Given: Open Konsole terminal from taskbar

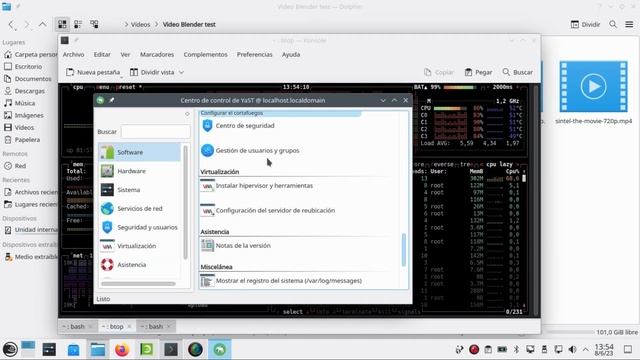Looking at the screenshot, I should tap(171, 349).
